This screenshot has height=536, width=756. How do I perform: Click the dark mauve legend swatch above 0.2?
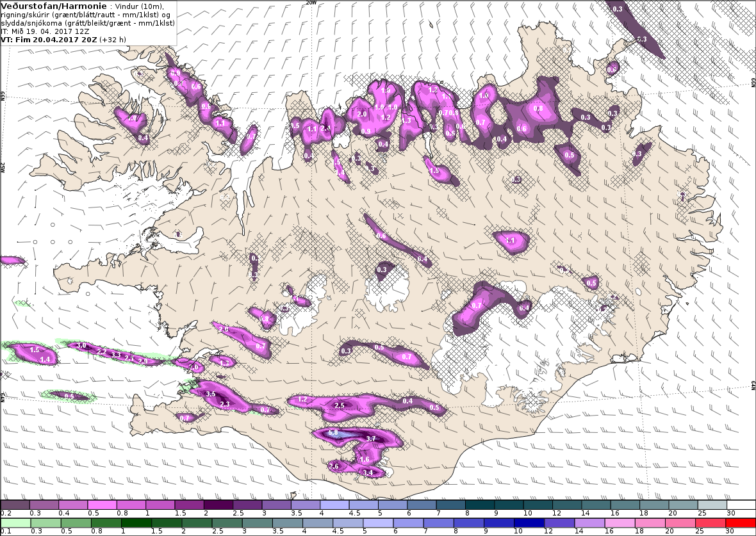click(15, 505)
